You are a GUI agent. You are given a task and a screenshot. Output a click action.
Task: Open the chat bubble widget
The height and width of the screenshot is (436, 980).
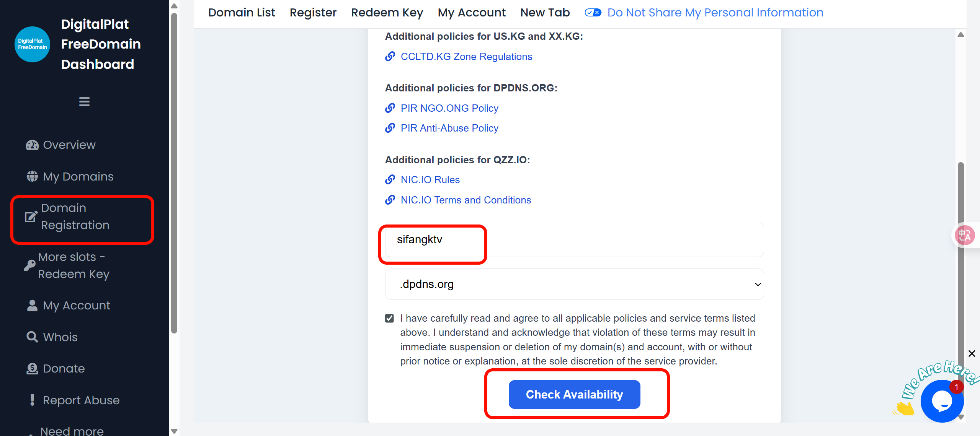[x=941, y=401]
